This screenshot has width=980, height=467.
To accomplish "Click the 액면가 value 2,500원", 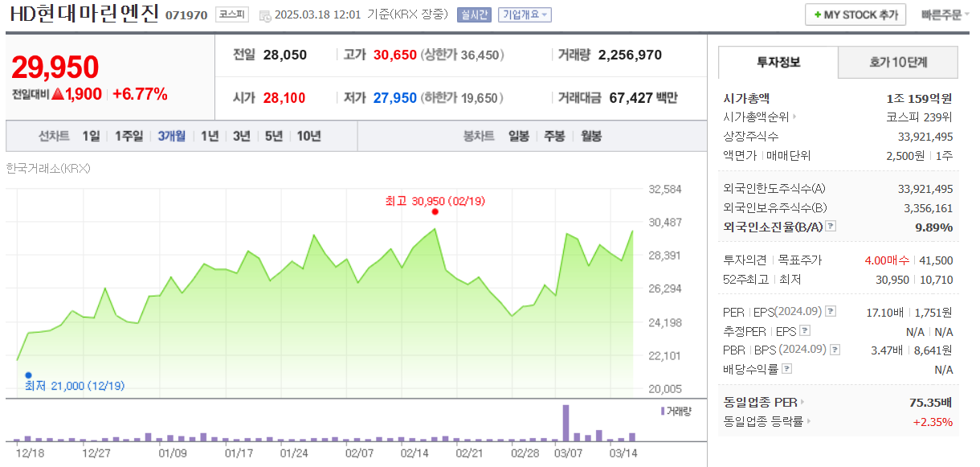I will [x=905, y=156].
